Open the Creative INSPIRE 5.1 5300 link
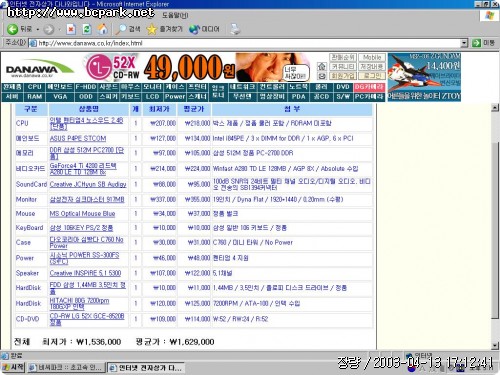 (x=85, y=273)
